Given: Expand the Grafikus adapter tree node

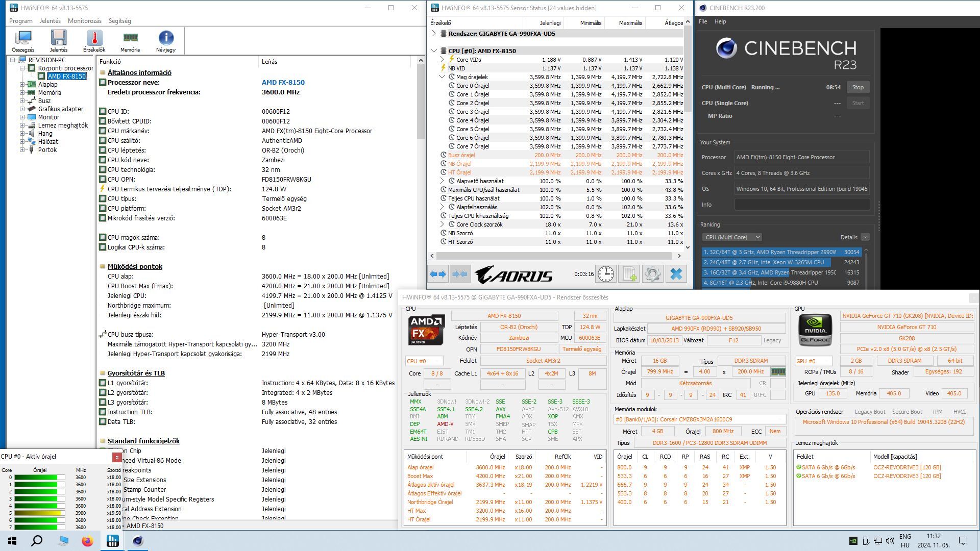Looking at the screenshot, I should (22, 109).
